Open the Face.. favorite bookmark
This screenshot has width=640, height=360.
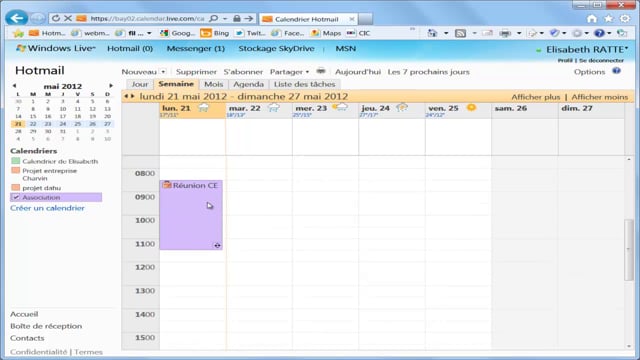click(287, 33)
